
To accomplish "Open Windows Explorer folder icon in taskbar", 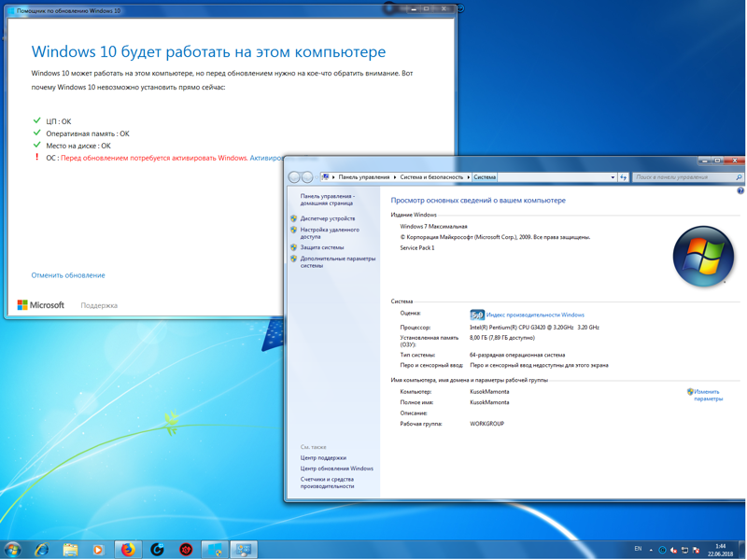I will (x=70, y=550).
